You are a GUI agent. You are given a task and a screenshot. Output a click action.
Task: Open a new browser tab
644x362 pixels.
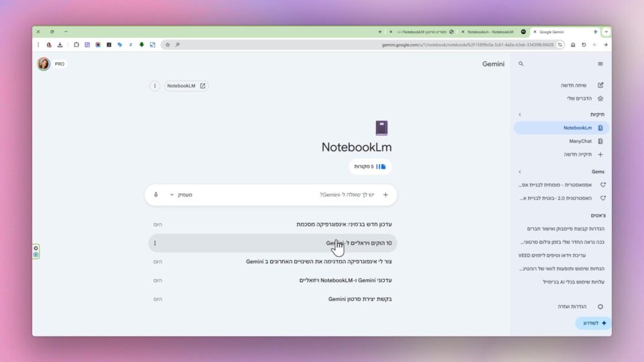pyautogui.click(x=380, y=32)
